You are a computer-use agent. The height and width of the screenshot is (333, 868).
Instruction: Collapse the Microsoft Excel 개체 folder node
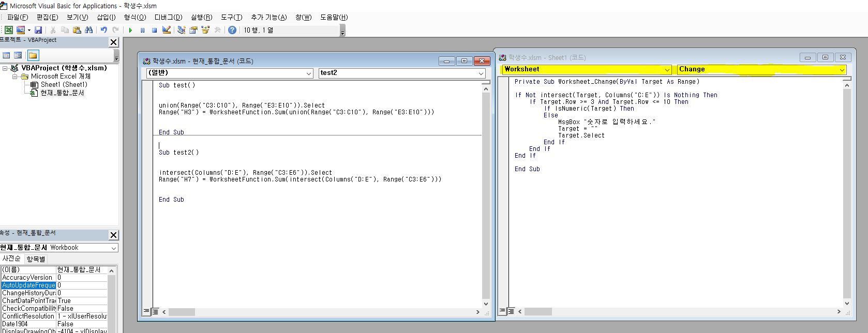click(x=15, y=77)
